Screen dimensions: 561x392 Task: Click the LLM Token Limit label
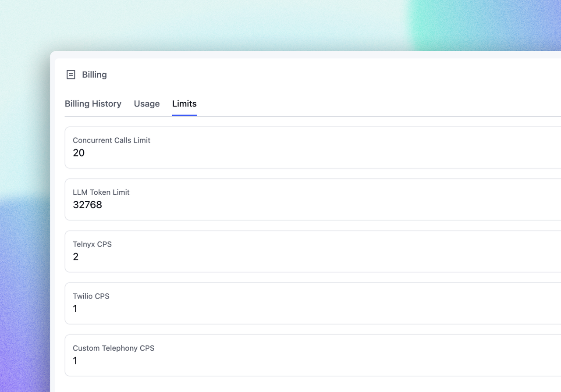101,192
